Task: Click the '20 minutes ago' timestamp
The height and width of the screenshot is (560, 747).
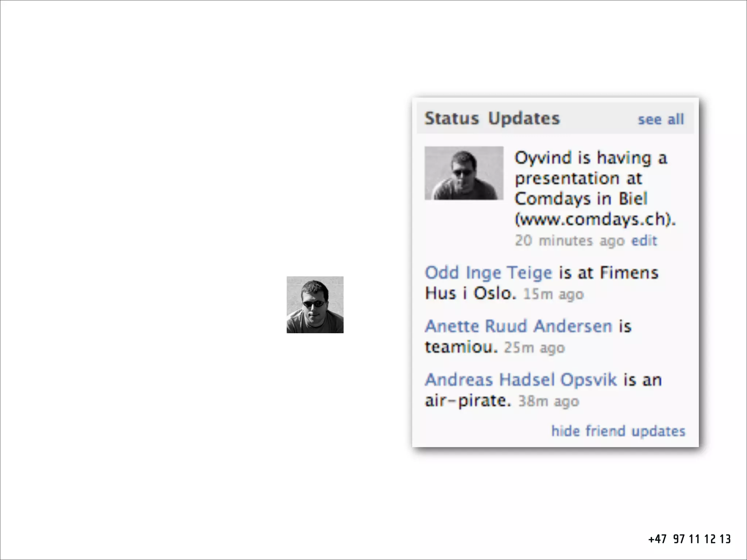Action: [569, 241]
